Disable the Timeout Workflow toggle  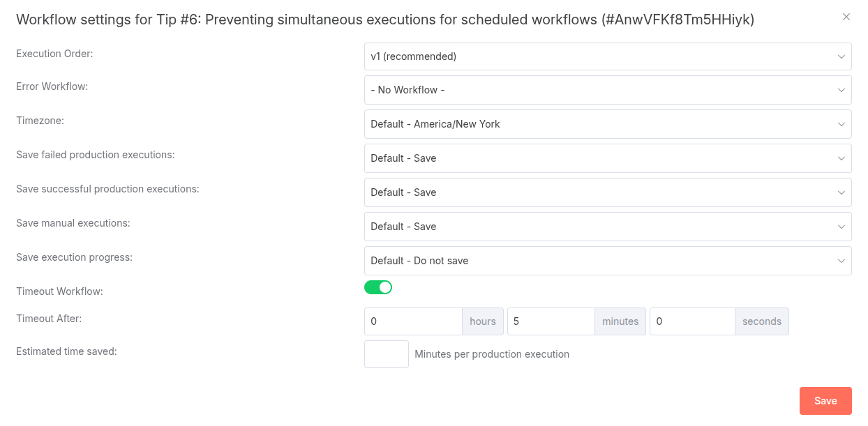click(x=378, y=287)
